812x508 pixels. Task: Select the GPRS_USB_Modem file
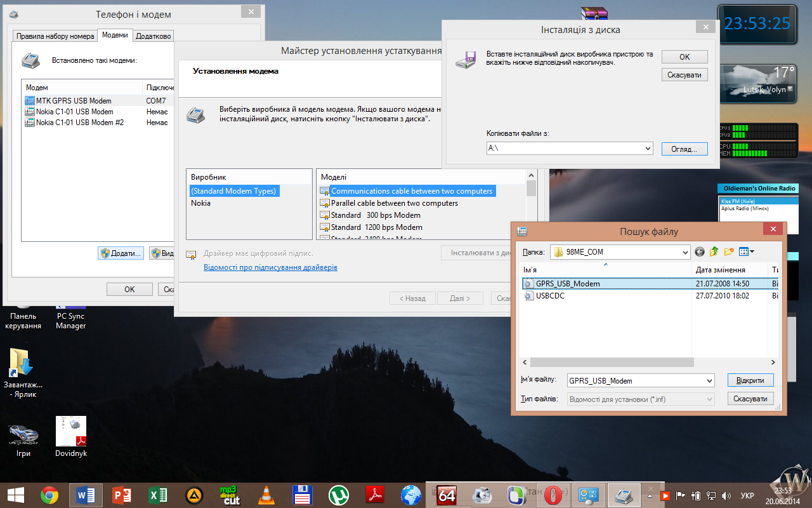[567, 284]
